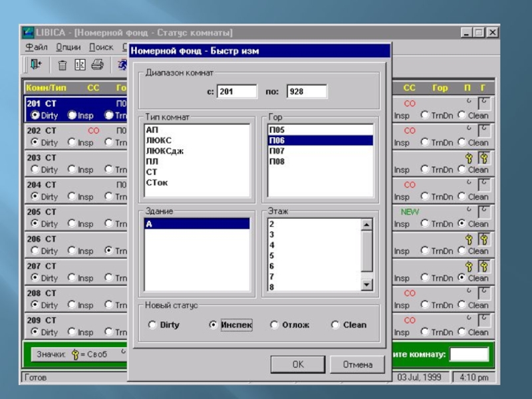The image size is (532, 399).
Task: Click the boxed key icon in row 207
Action: coord(483,266)
